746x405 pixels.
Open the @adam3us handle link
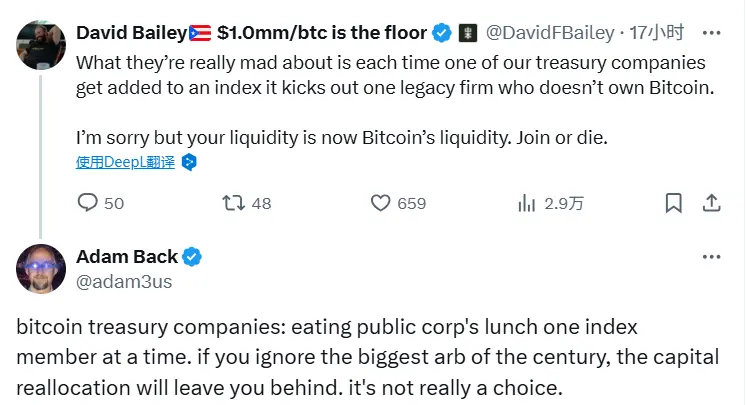click(x=124, y=282)
